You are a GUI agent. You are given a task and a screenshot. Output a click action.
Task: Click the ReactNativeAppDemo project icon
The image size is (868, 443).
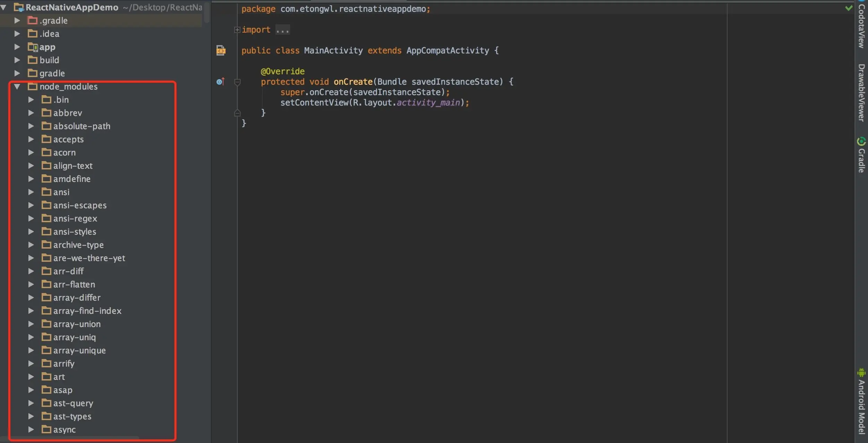click(19, 7)
